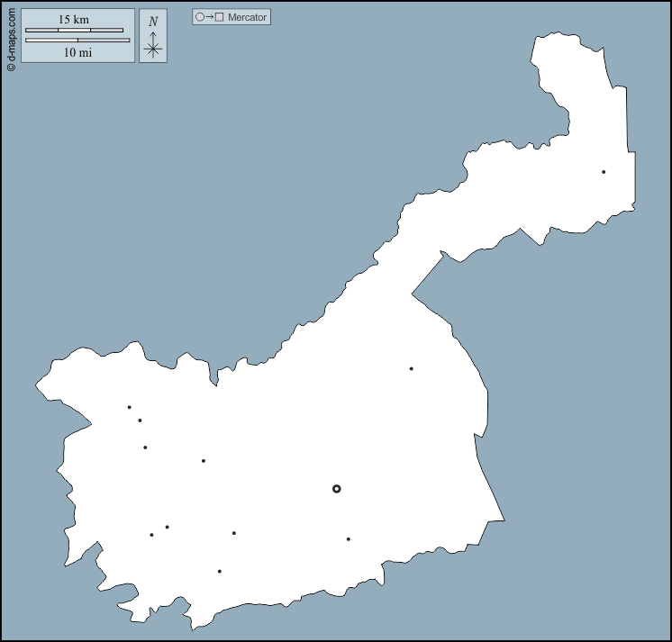Click the north arrow compass icon
This screenshot has width=672, height=642.
point(153,47)
